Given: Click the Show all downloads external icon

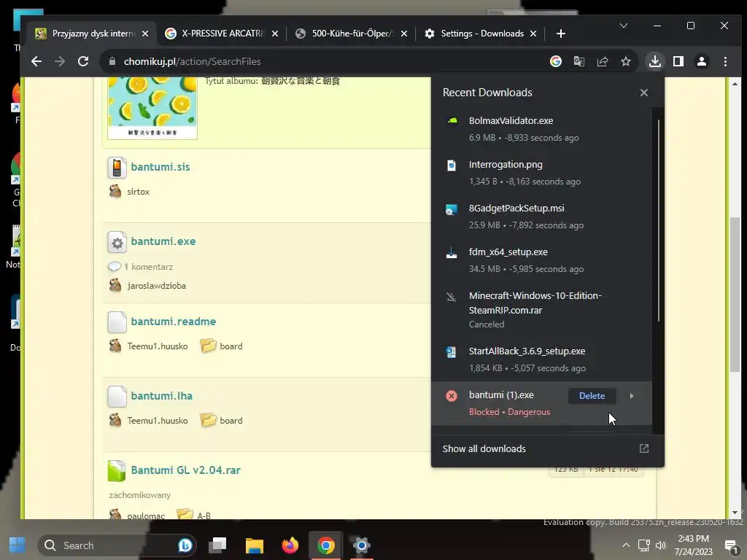Looking at the screenshot, I should click(644, 448).
